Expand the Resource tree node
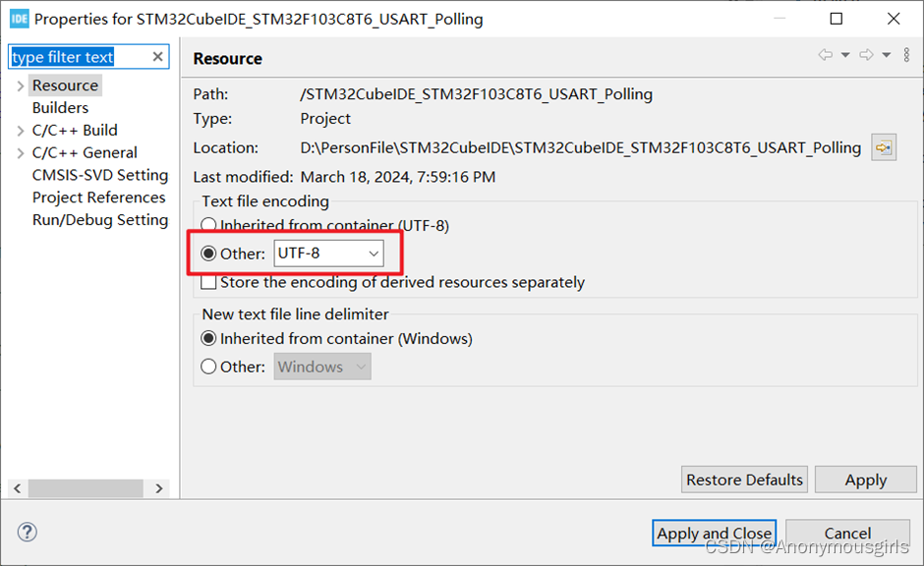This screenshot has width=924, height=566. [21, 86]
